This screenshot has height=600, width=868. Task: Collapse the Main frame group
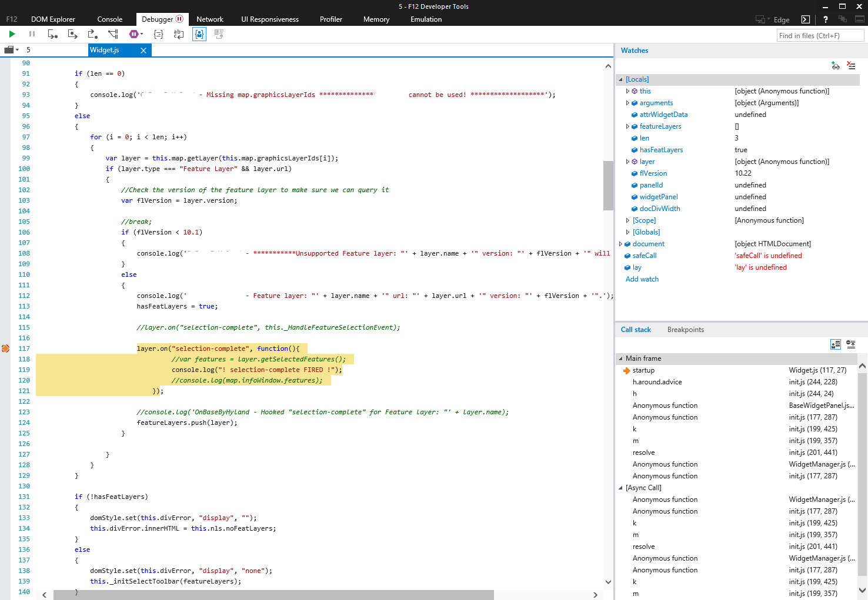(620, 358)
